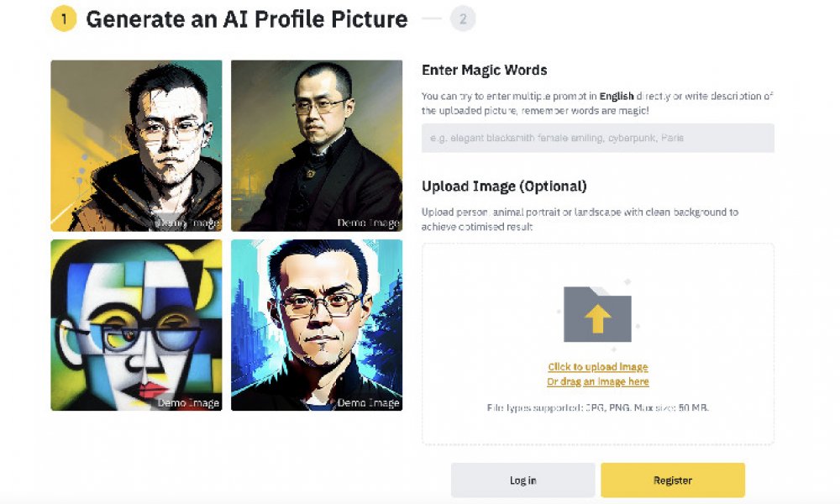Click the 'Or drag an image here' link
Image resolution: width=840 pixels, height=504 pixels.
tap(598, 381)
